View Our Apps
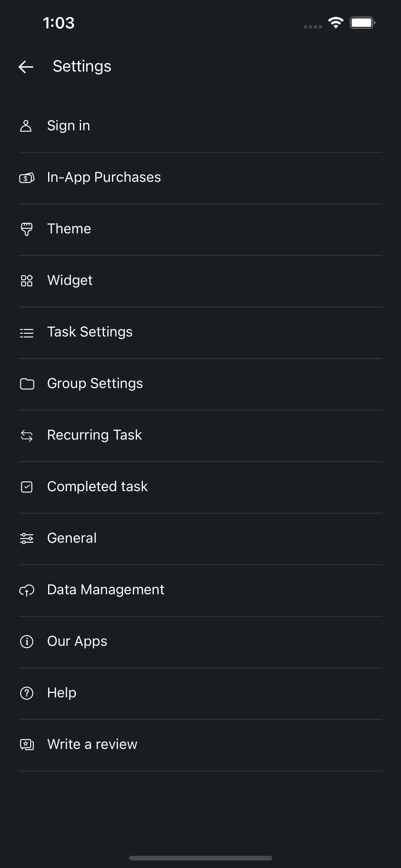The height and width of the screenshot is (868, 401). pyautogui.click(x=200, y=642)
